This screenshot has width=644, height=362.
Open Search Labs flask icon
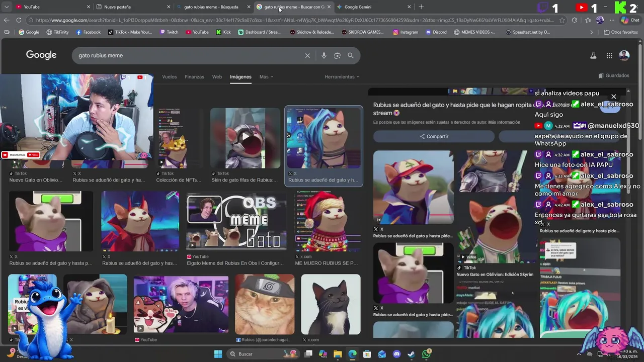pos(593,56)
